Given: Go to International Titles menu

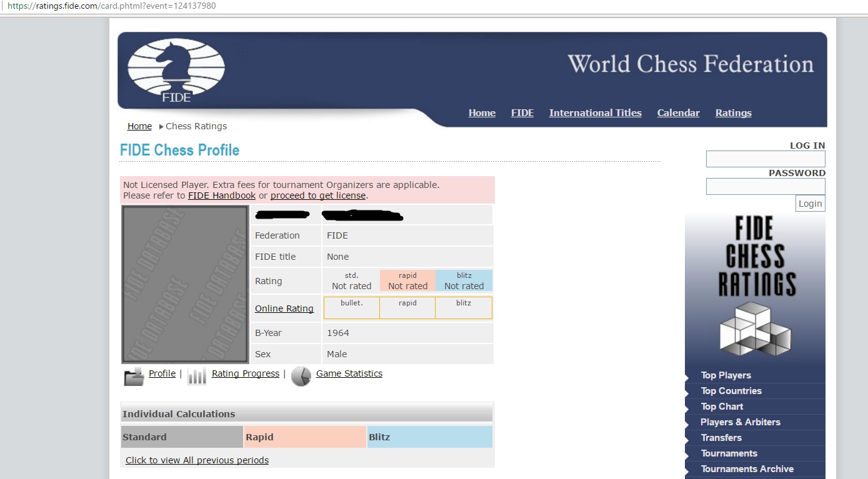Looking at the screenshot, I should point(596,113).
